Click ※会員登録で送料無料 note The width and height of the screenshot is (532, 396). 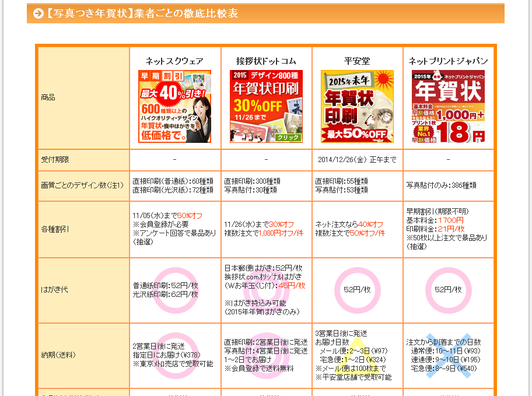(x=259, y=368)
